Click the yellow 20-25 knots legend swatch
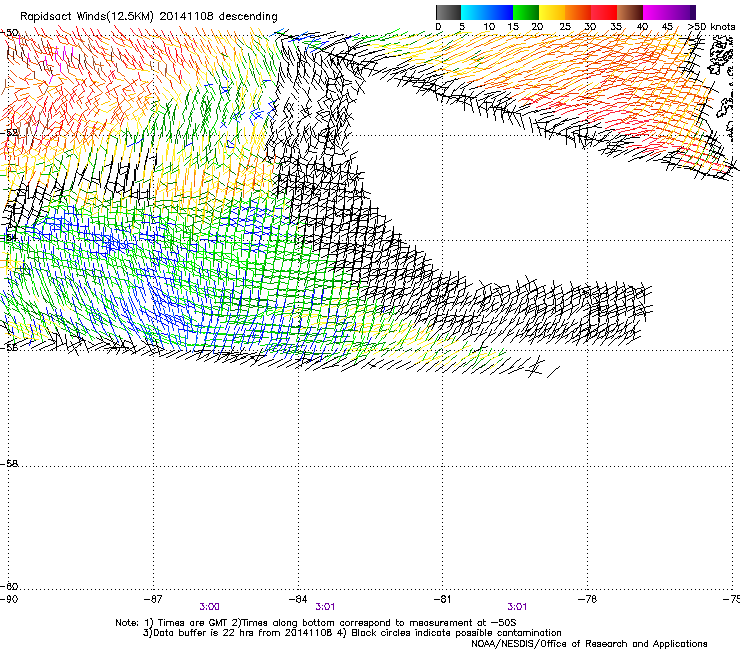 [x=552, y=12]
